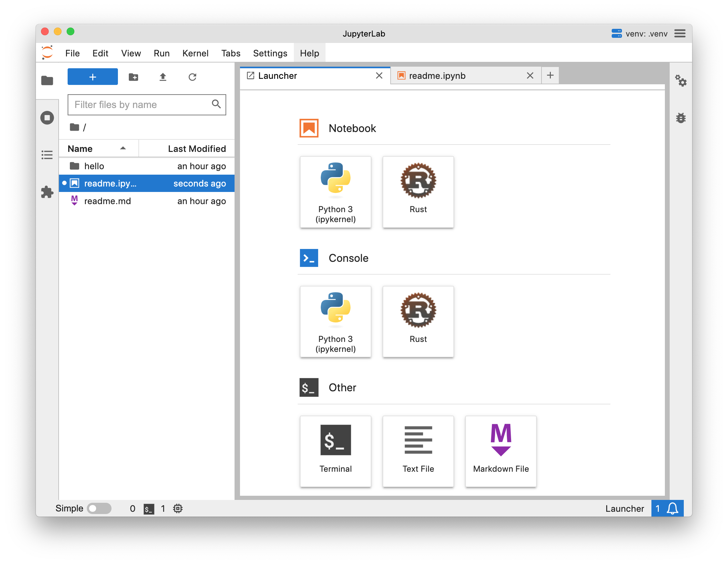
Task: Open the hamburger menu in title bar
Action: point(680,34)
